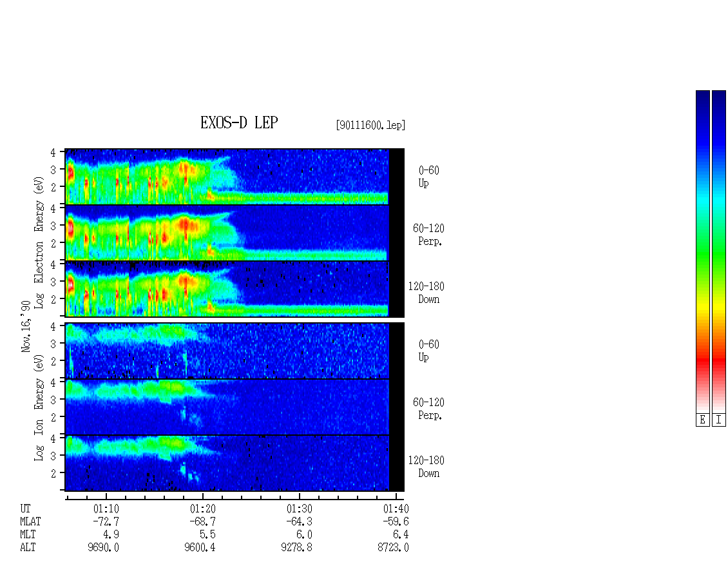Click the UT row label
This screenshot has height=564, width=728.
tap(25, 509)
